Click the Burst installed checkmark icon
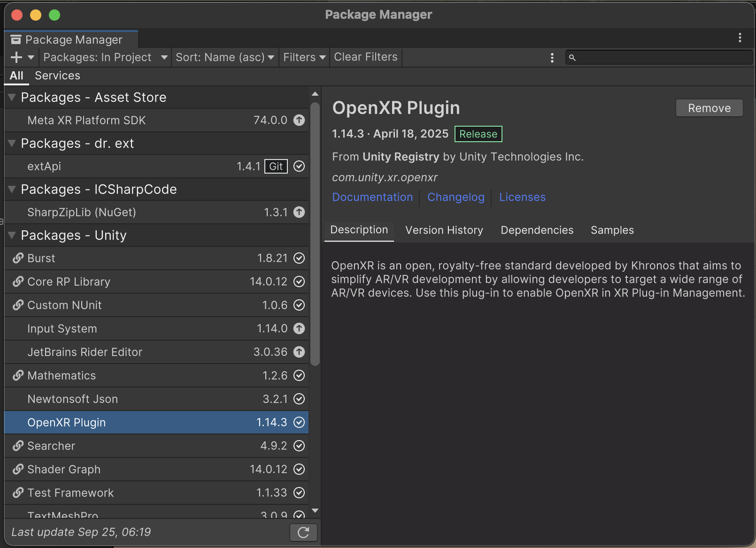The width and height of the screenshot is (756, 548). coord(299,259)
